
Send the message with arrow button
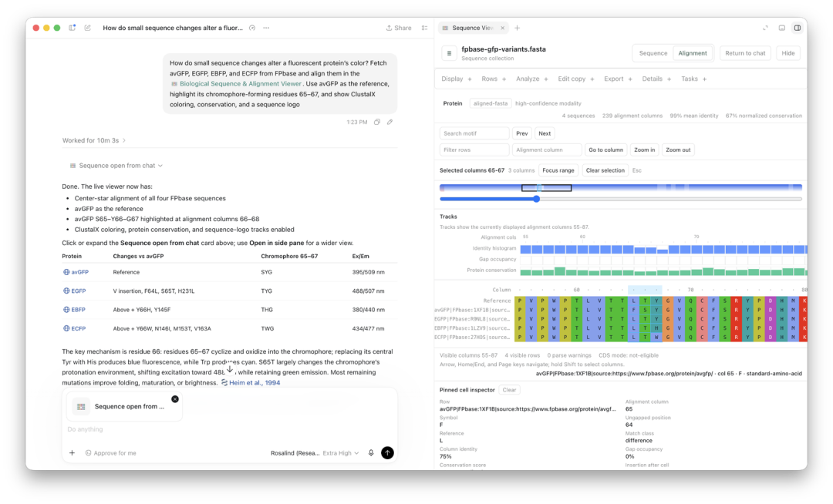(388, 452)
